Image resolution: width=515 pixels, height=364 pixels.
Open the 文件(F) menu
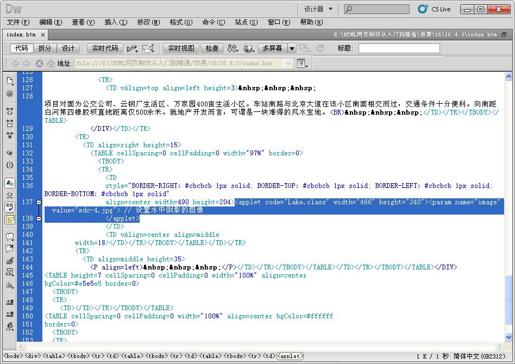(18, 22)
